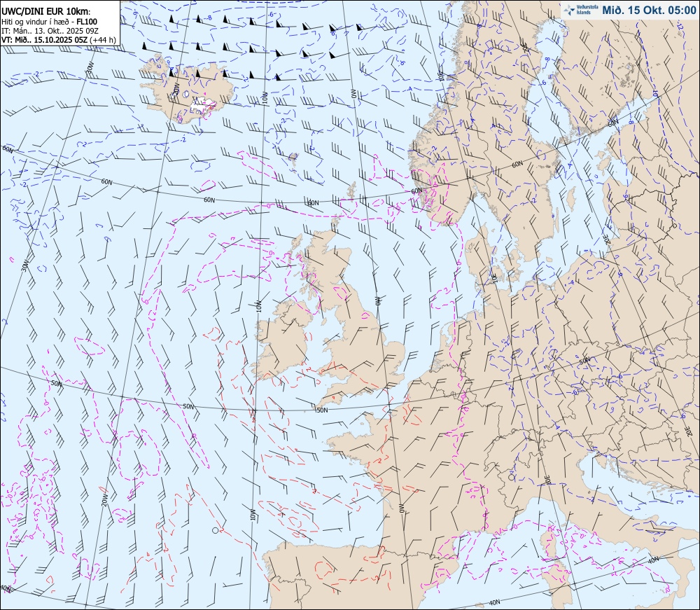
Task: Click the 'IT: Mán.. 13. Okt.. 2025 09Z' line
Action: tap(50, 31)
